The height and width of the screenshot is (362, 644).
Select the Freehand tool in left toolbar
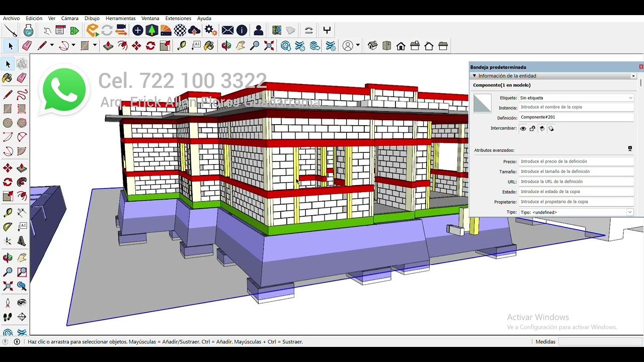click(x=22, y=95)
